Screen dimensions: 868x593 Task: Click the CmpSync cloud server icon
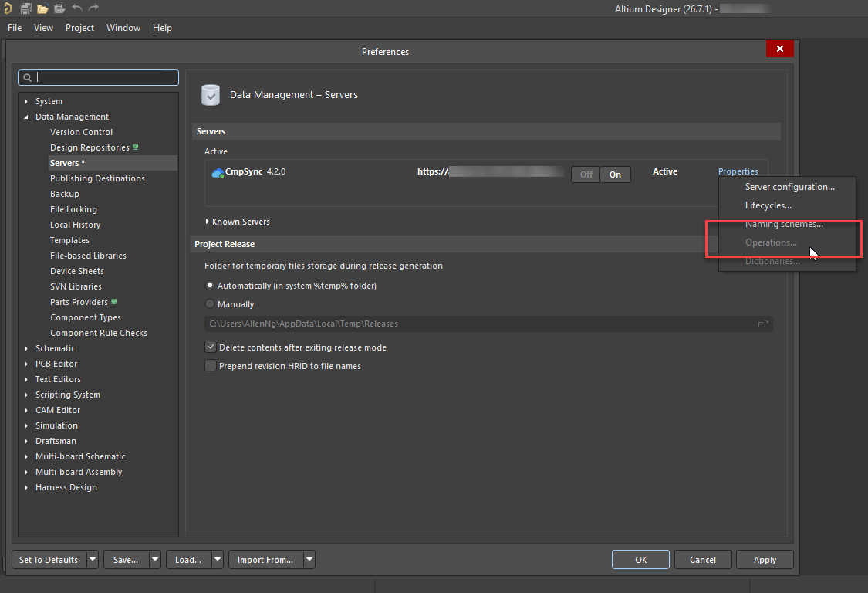[x=218, y=173]
